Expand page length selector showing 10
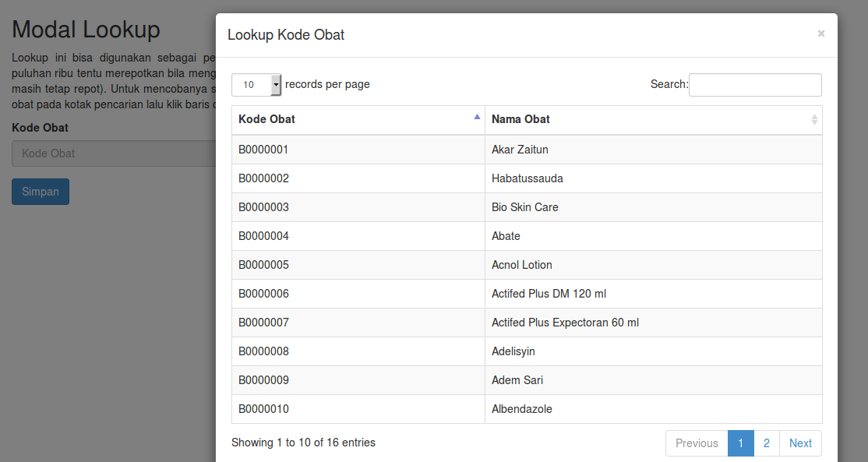 [x=256, y=84]
